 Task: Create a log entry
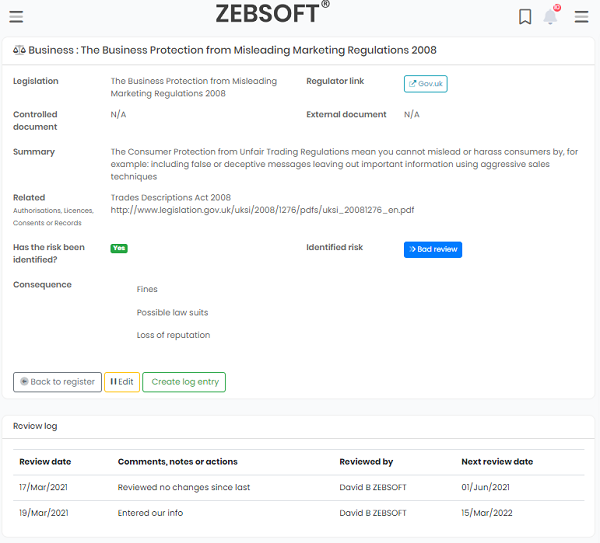(184, 382)
